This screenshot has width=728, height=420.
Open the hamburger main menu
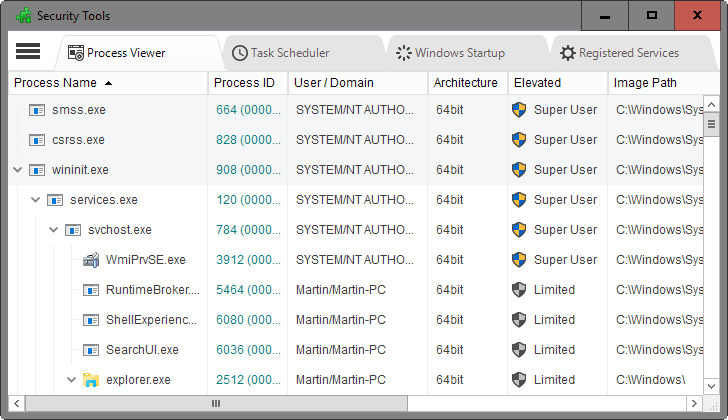click(x=28, y=51)
